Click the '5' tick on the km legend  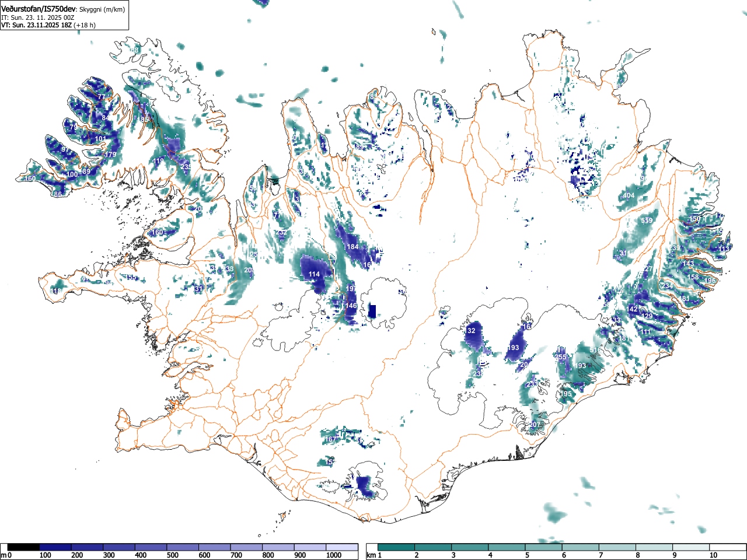click(527, 555)
